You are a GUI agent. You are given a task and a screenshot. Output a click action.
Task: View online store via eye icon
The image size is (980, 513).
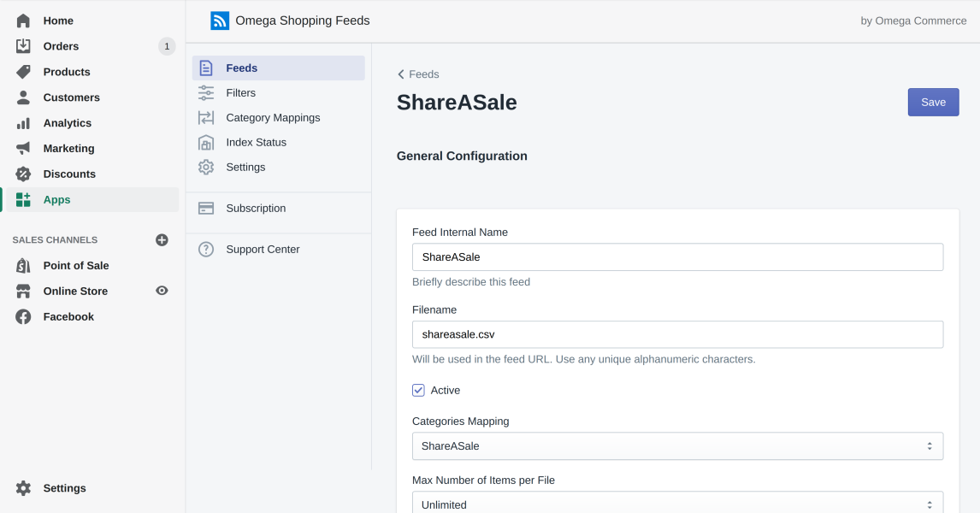coord(162,291)
